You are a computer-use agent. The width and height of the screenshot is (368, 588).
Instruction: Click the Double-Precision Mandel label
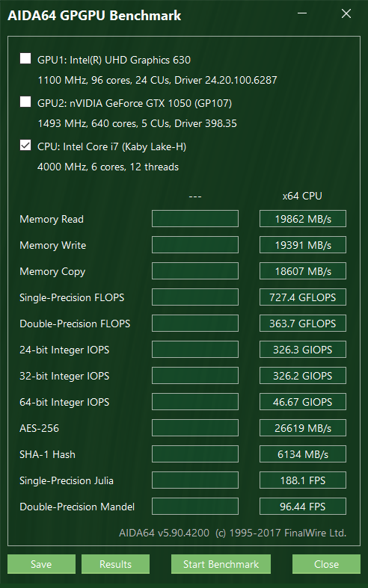[x=77, y=507]
